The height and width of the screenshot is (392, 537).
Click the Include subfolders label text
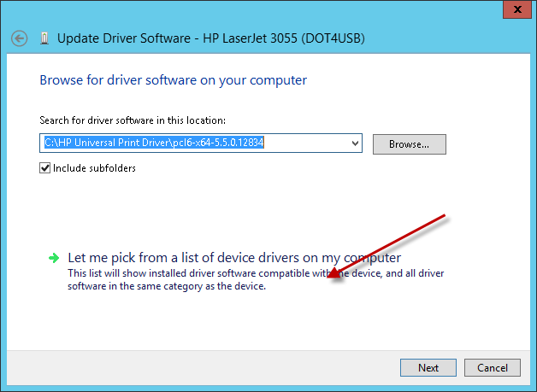pos(94,168)
